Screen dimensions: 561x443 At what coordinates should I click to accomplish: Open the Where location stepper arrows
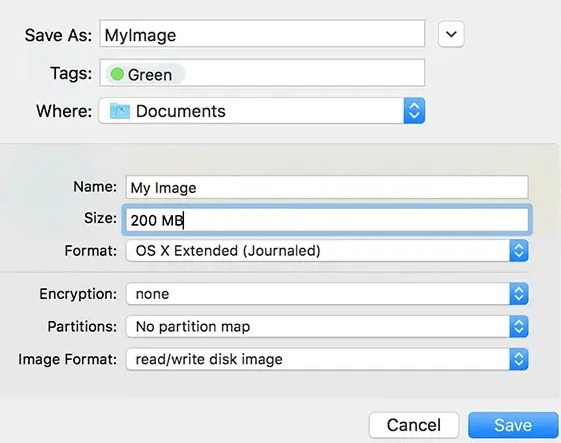pyautogui.click(x=414, y=111)
